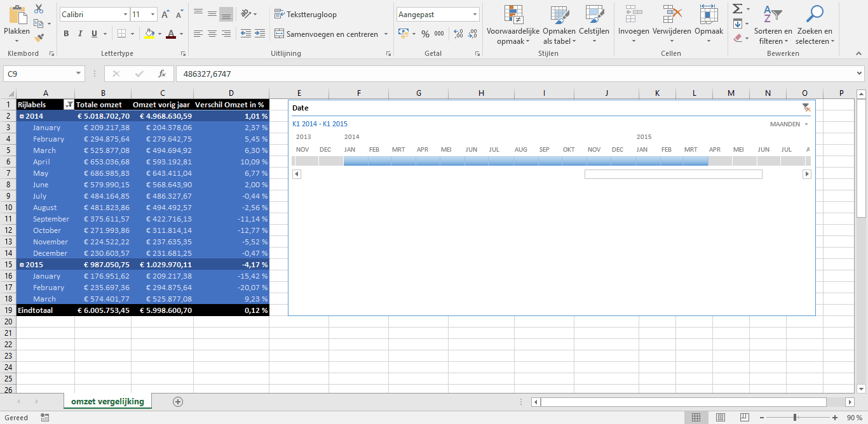Center text horizontally

click(x=212, y=34)
